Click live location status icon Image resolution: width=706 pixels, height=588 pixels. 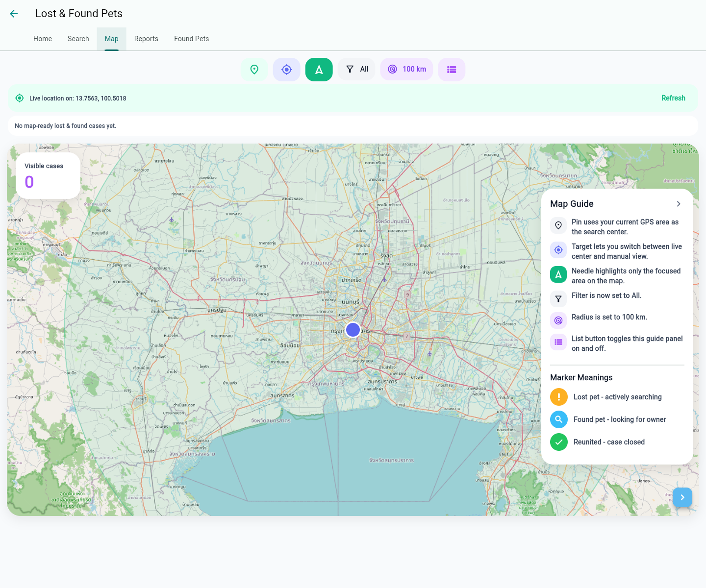pos(20,98)
